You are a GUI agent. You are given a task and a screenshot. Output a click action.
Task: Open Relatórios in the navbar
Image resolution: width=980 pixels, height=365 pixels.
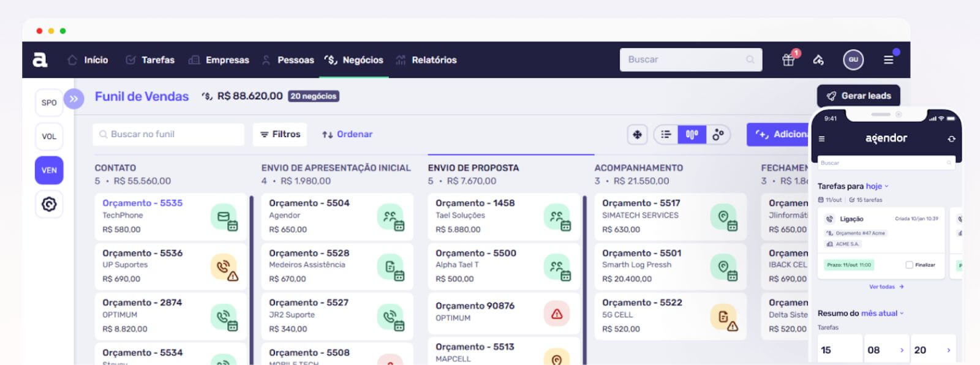[x=426, y=60]
